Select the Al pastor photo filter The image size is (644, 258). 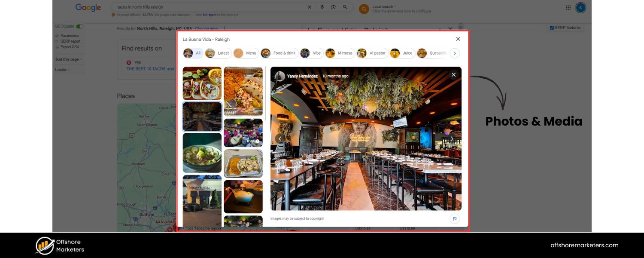coord(372,53)
